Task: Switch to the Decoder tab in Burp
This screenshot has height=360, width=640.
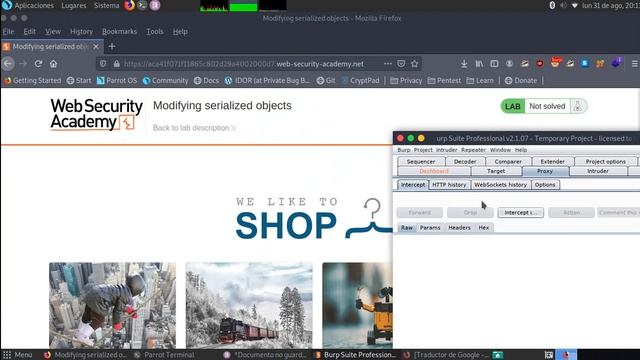Action: click(x=465, y=162)
